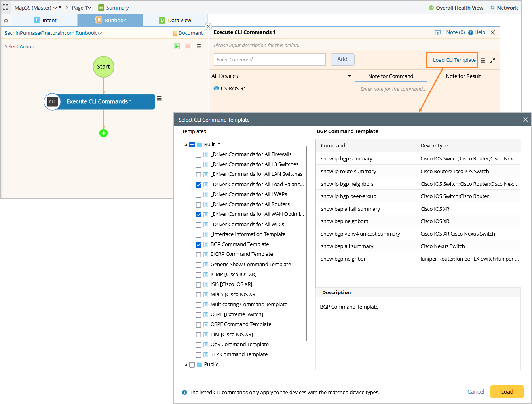Image resolution: width=532 pixels, height=404 pixels.
Task: Select the CLI icon on Execute CLI Commands node
Action: (52, 102)
